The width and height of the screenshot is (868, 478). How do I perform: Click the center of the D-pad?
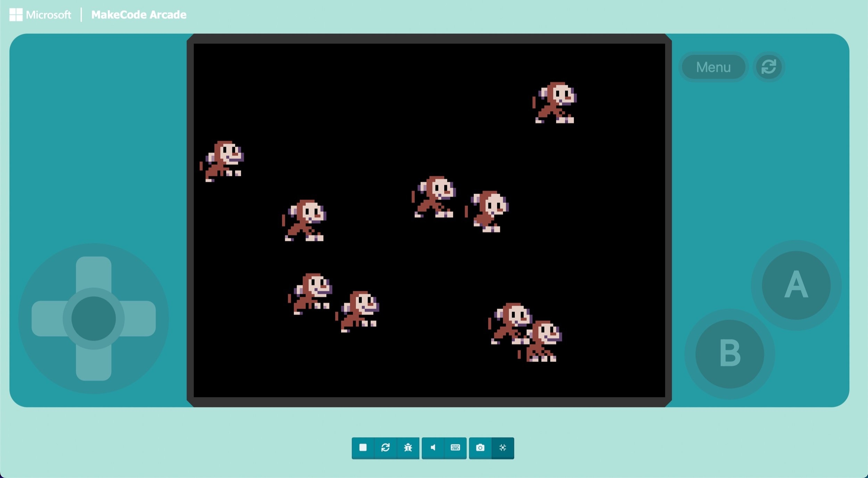pyautogui.click(x=93, y=318)
